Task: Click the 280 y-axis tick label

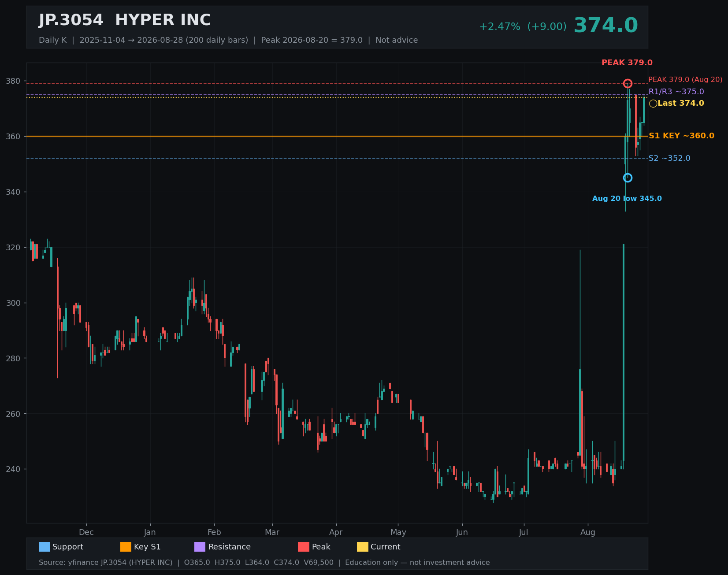Action: tap(13, 359)
